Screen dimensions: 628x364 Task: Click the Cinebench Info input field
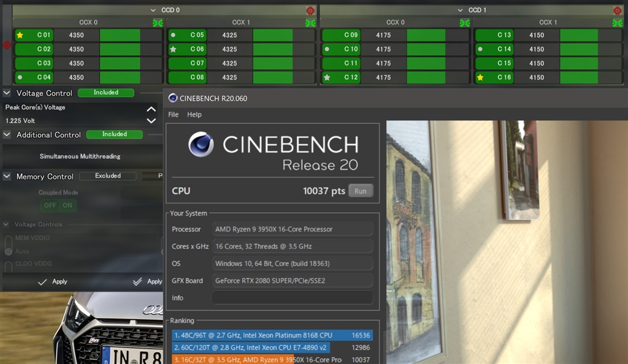pyautogui.click(x=293, y=298)
